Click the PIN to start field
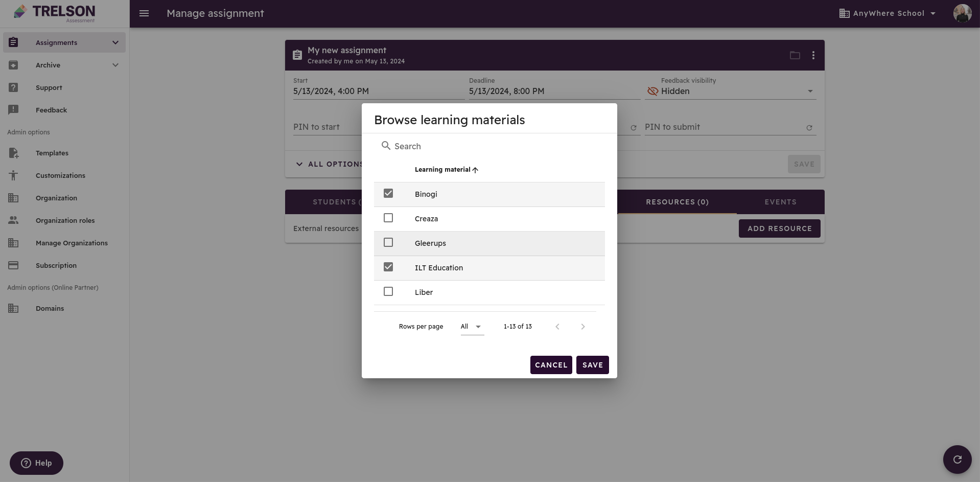980x482 pixels. pyautogui.click(x=328, y=127)
